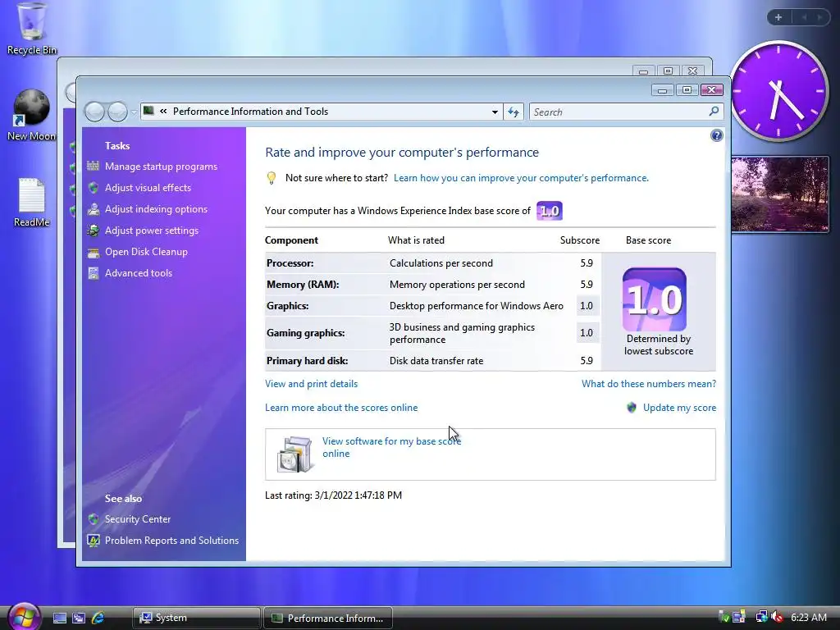840x630 pixels.
Task: Click the shield icon beside Update my score
Action: pyautogui.click(x=632, y=408)
